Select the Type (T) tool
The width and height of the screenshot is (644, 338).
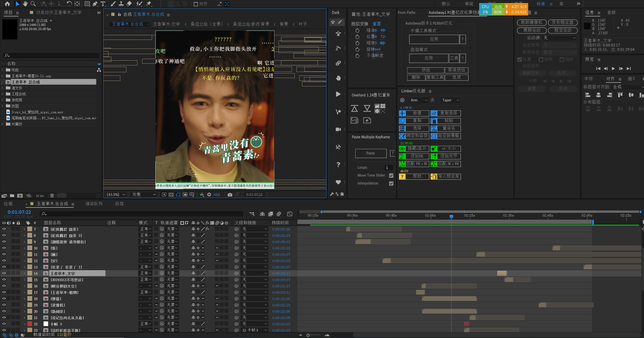click(x=103, y=4)
